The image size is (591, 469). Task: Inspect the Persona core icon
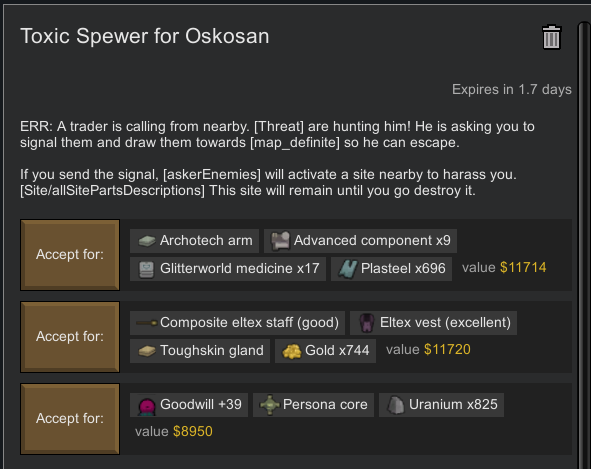click(270, 405)
